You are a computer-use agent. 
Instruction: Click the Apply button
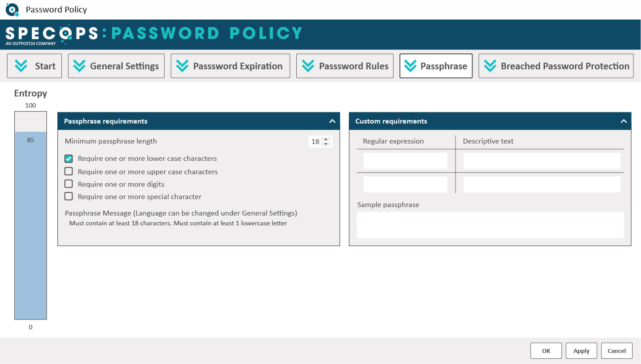(581, 351)
